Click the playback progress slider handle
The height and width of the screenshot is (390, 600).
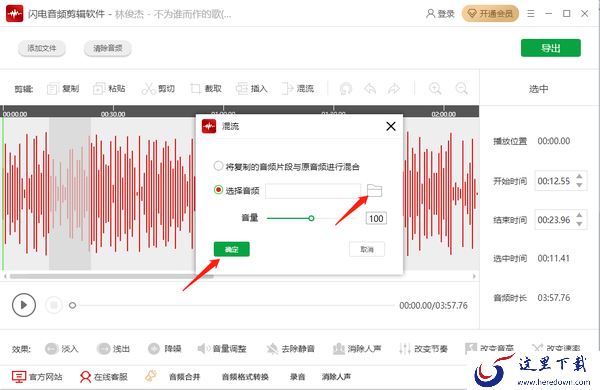pyautogui.click(x=72, y=305)
